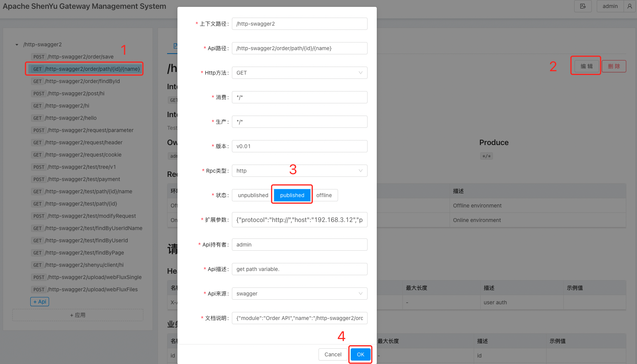Click the Http方法 dropdown arrow
Screen dimensions: 637x364
[360, 73]
